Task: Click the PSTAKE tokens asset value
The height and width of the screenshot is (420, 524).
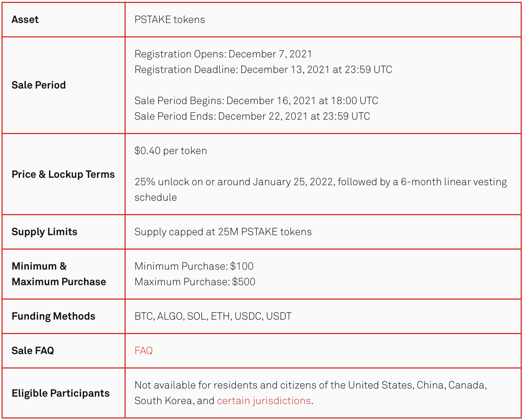Action: tap(170, 20)
